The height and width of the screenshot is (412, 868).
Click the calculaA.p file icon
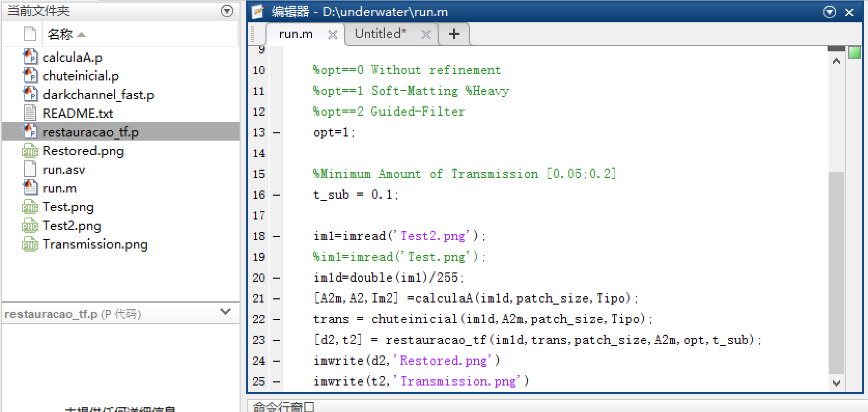coord(30,57)
